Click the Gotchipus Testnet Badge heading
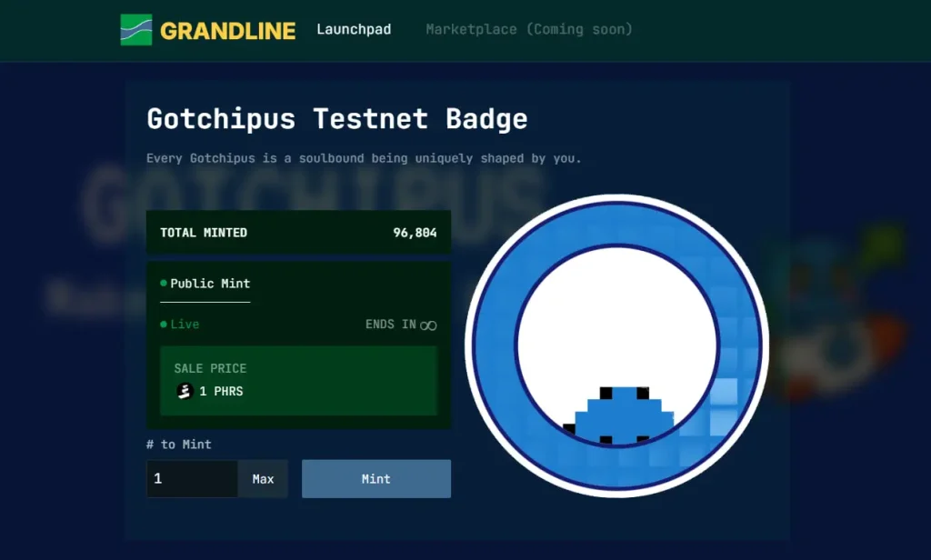The image size is (931, 560). [336, 119]
